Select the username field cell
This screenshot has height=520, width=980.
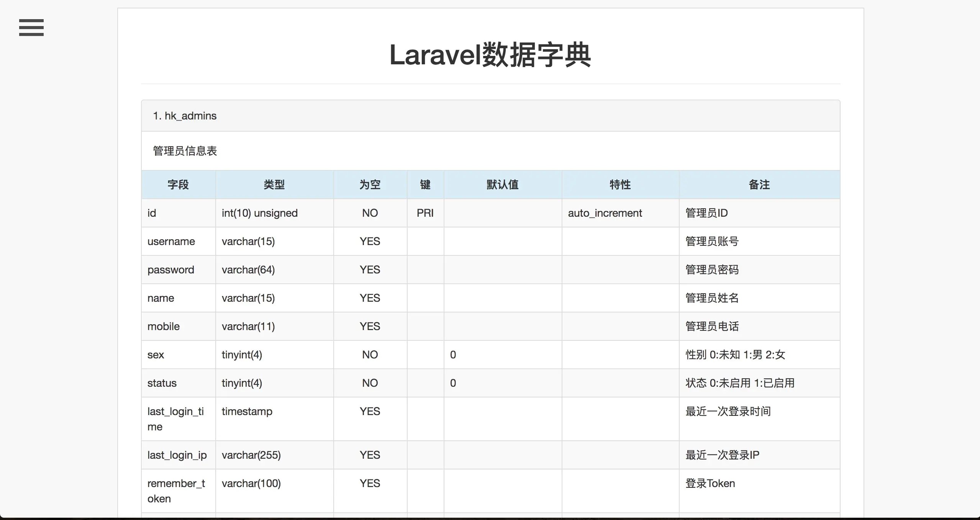pyautogui.click(x=171, y=241)
